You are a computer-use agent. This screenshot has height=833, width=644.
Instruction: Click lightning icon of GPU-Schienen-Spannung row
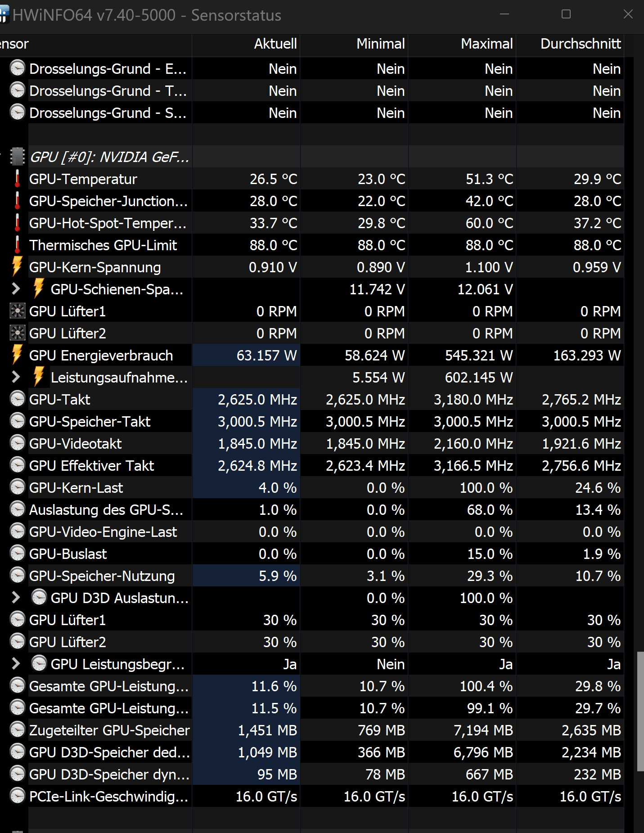pos(39,288)
